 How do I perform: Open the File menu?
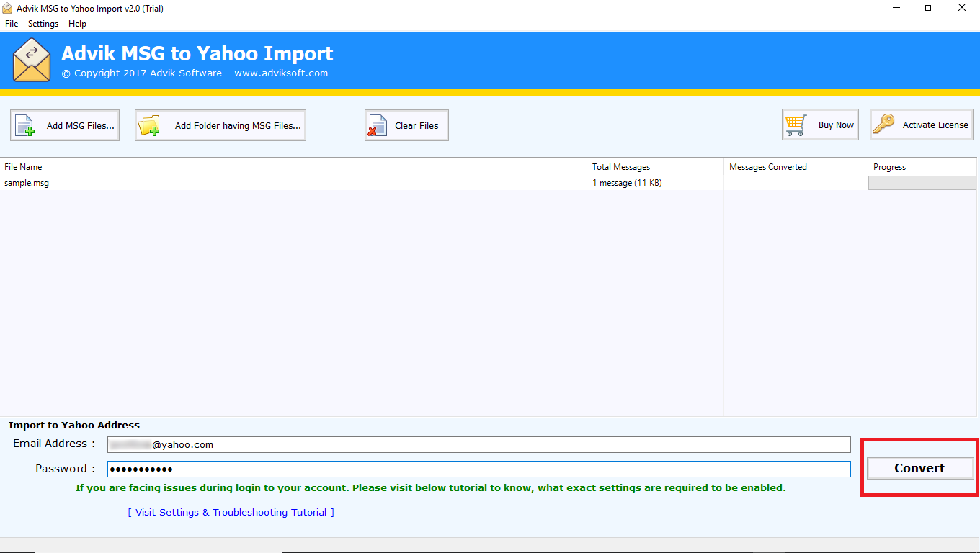[12, 24]
